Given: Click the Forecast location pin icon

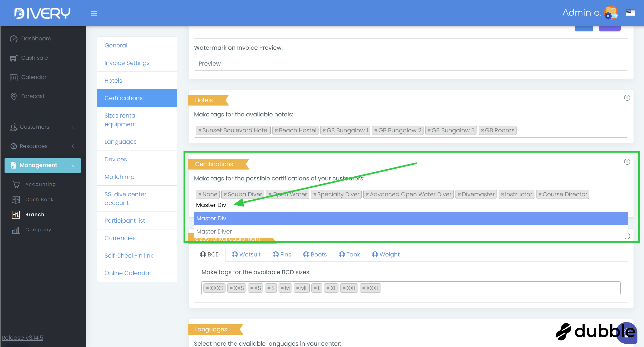Looking at the screenshot, I should (14, 96).
